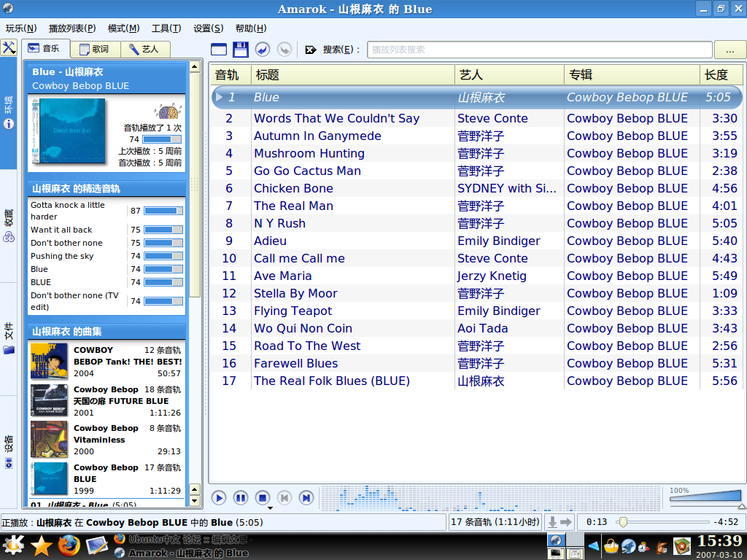Start playback with the Play button
Viewport: 747px width, 560px height.
click(x=219, y=498)
